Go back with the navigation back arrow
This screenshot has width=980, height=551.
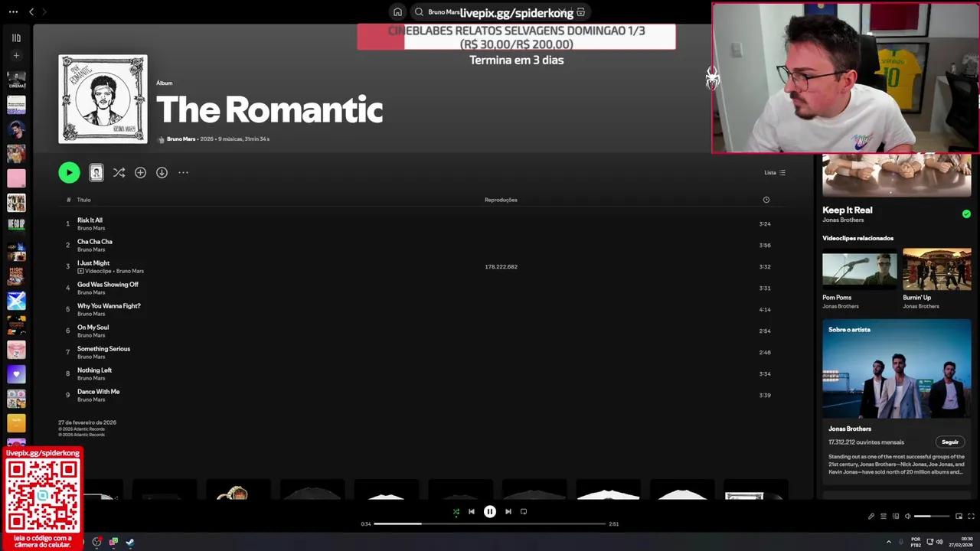pos(31,11)
